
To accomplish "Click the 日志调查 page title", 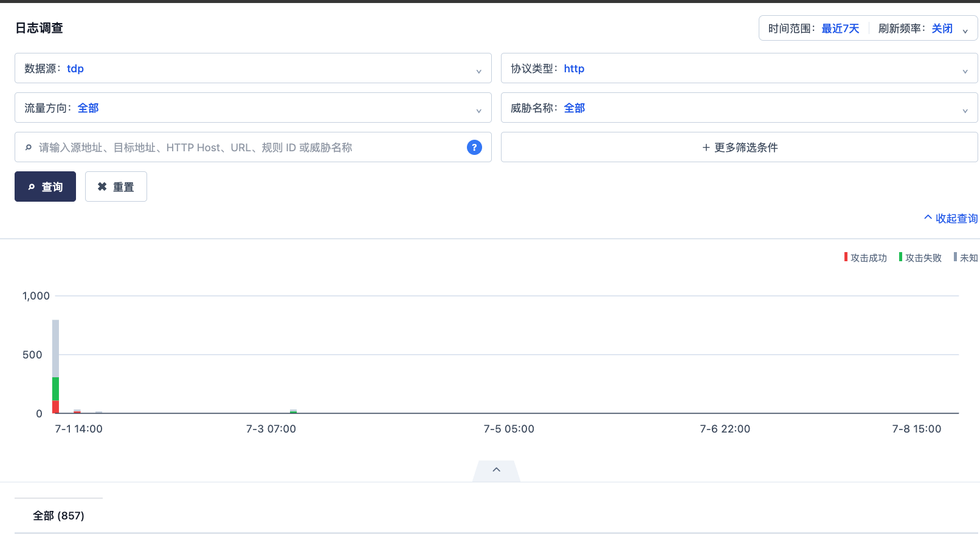I will pyautogui.click(x=39, y=28).
